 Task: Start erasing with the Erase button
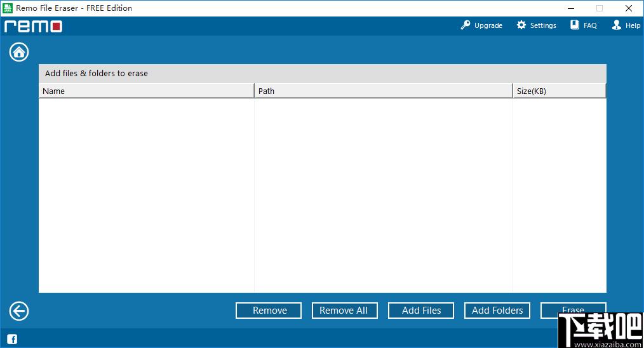pyautogui.click(x=573, y=310)
